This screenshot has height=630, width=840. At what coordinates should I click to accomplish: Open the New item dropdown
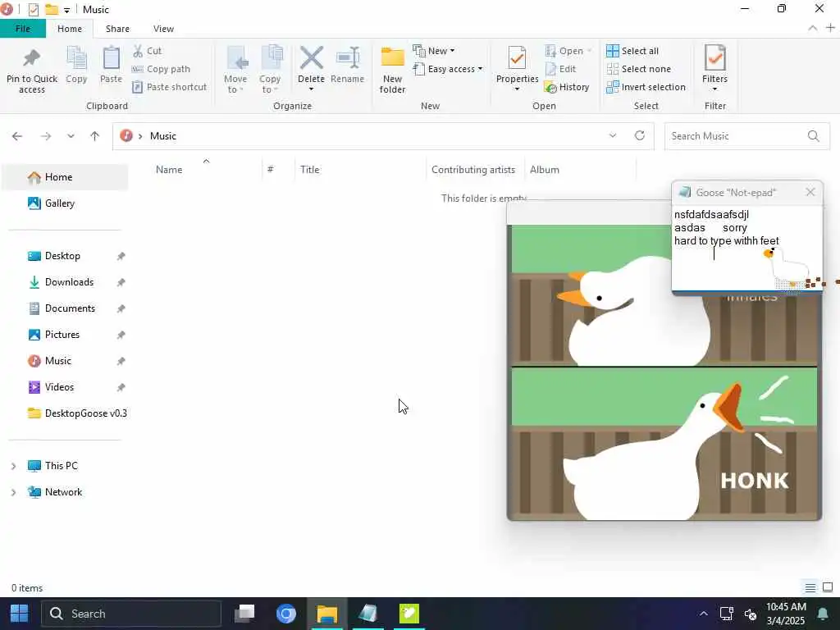434,51
